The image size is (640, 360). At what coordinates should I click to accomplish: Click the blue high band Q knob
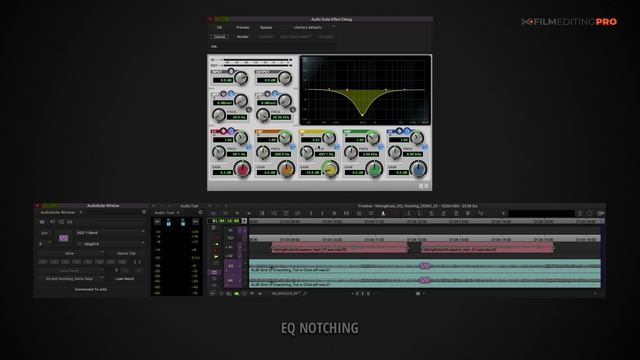pyautogui.click(x=417, y=138)
